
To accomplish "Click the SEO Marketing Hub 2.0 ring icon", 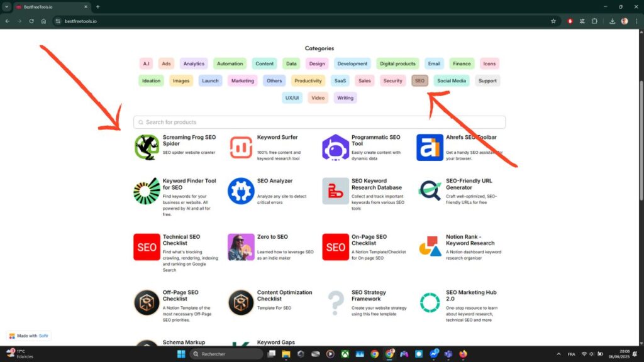I will pos(430,302).
